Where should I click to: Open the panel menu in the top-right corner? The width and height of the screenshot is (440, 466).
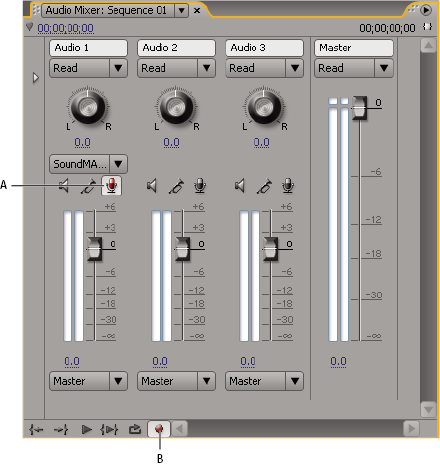[x=426, y=10]
